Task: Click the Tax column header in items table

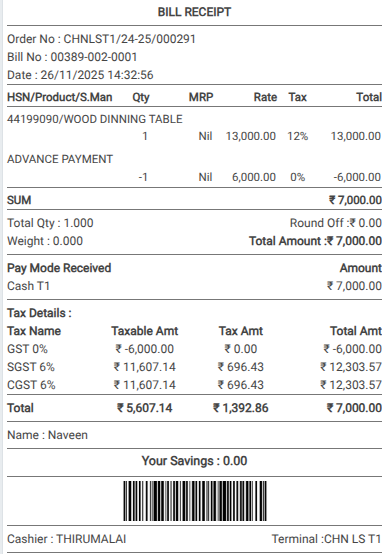Action: click(x=298, y=97)
